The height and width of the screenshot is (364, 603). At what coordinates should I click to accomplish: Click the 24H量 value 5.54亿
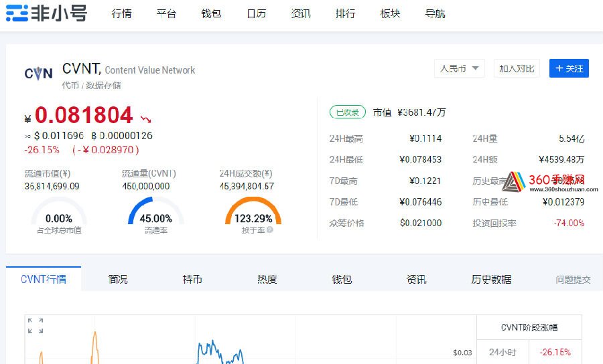click(x=572, y=139)
